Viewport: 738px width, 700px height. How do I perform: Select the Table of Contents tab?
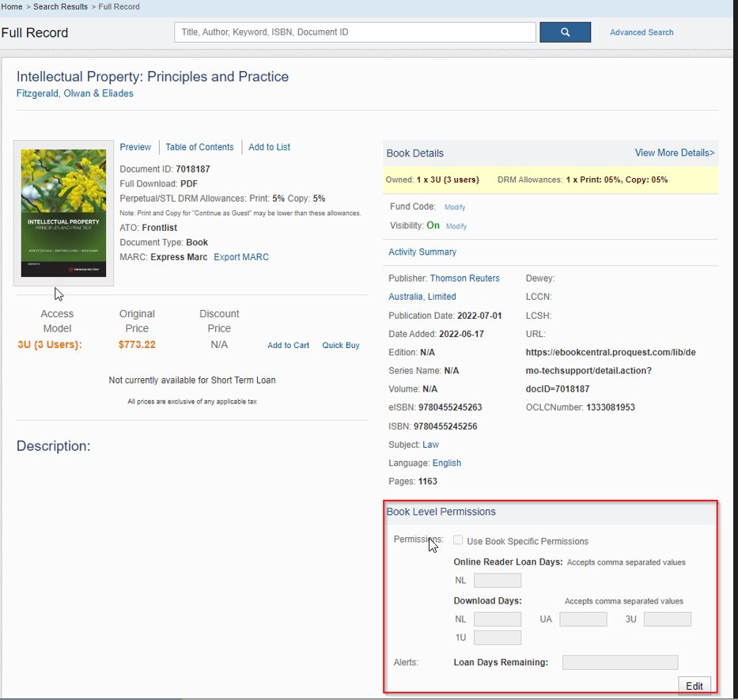click(199, 147)
